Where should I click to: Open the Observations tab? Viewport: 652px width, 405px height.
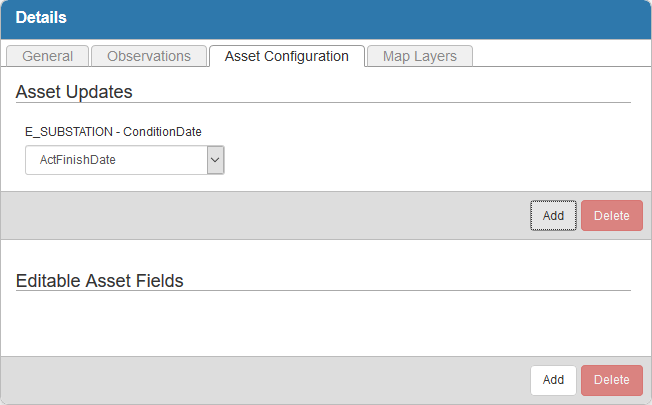tap(148, 56)
